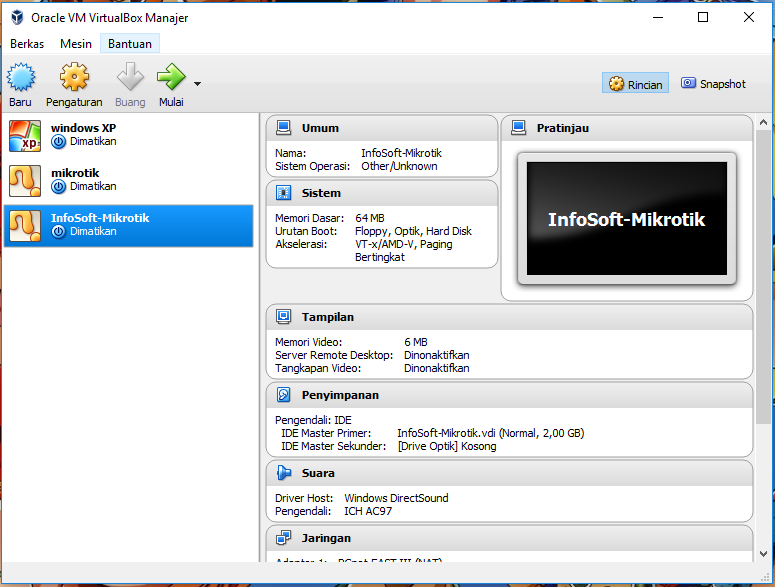Open Pengaturan settings gear icon

(x=74, y=77)
